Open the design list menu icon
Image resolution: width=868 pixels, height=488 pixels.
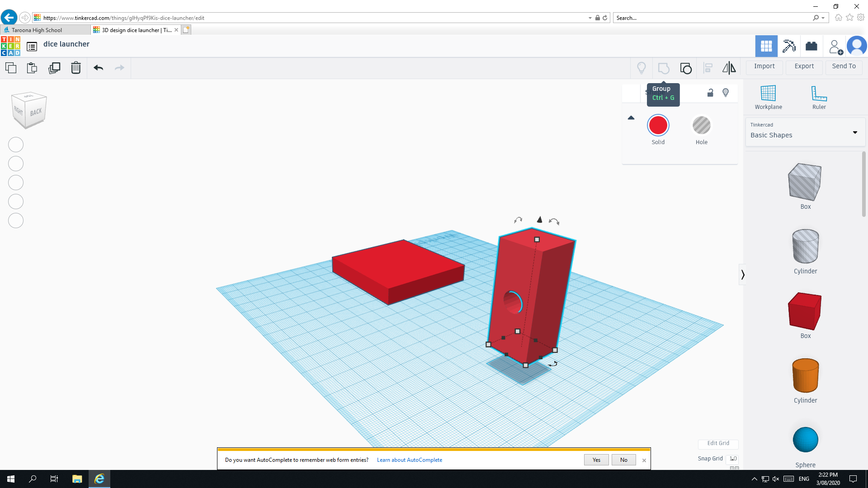(x=32, y=47)
